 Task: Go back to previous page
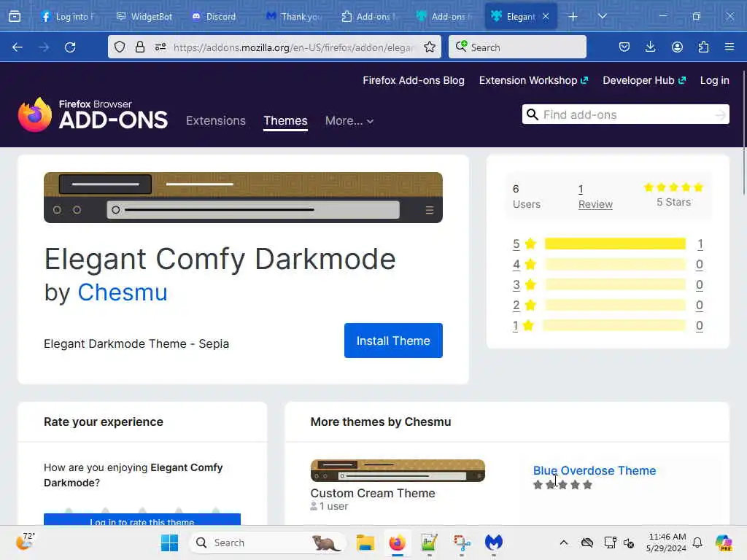click(18, 47)
